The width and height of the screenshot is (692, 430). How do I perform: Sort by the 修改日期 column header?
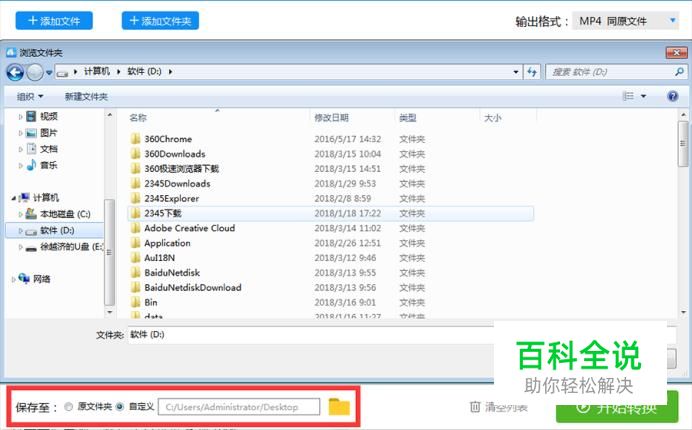331,117
